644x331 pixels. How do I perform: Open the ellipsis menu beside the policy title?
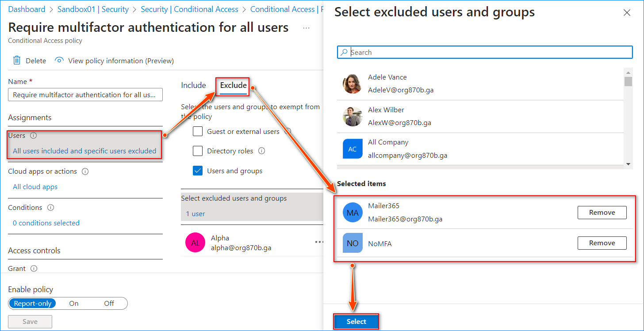click(307, 28)
